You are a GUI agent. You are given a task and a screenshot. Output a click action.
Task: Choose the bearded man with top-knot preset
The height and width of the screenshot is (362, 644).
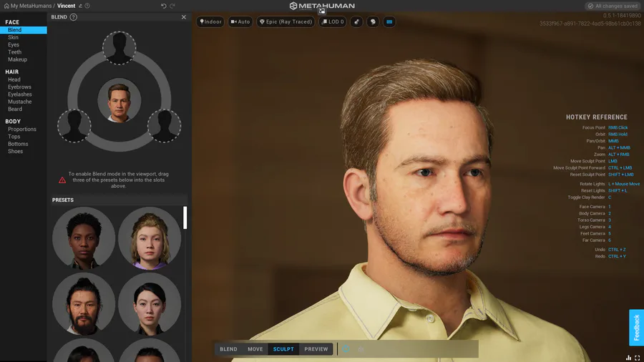click(x=84, y=304)
